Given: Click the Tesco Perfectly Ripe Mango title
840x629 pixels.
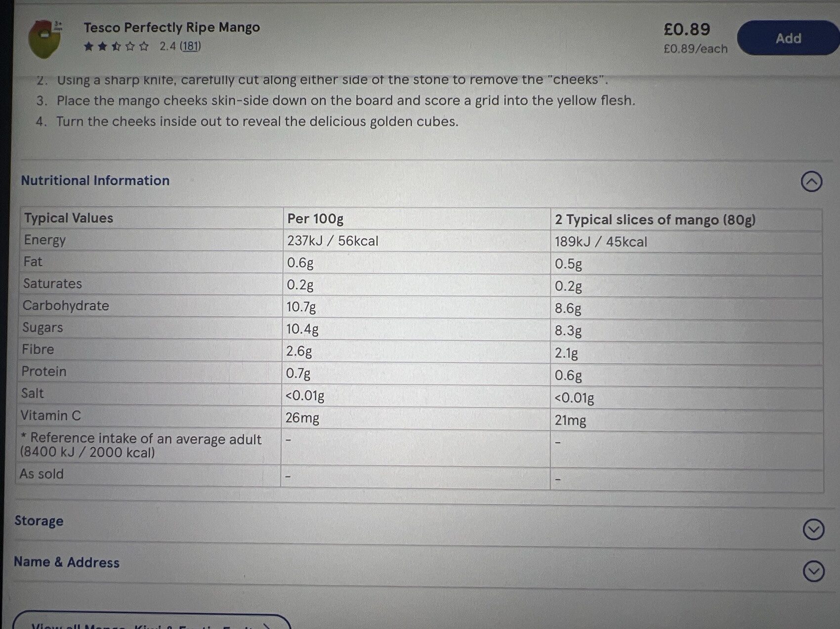Looking at the screenshot, I should [171, 28].
